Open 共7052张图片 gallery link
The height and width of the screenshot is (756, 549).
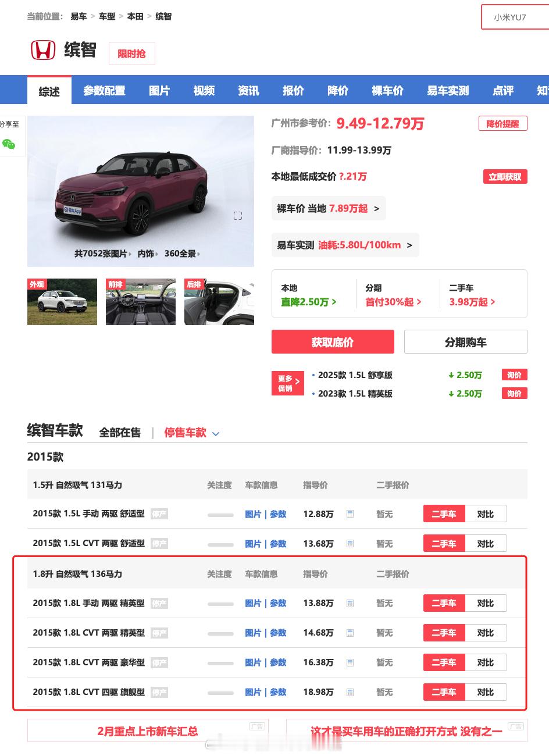101,254
